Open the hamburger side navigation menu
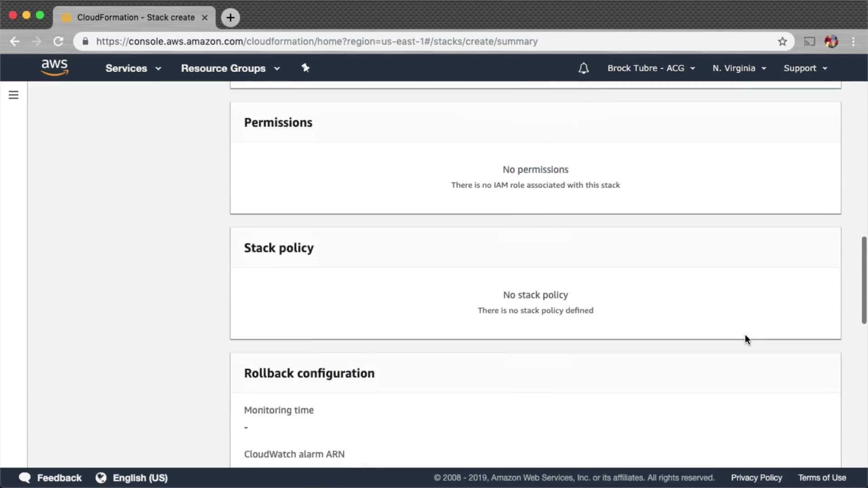The width and height of the screenshot is (868, 488). pos(14,95)
